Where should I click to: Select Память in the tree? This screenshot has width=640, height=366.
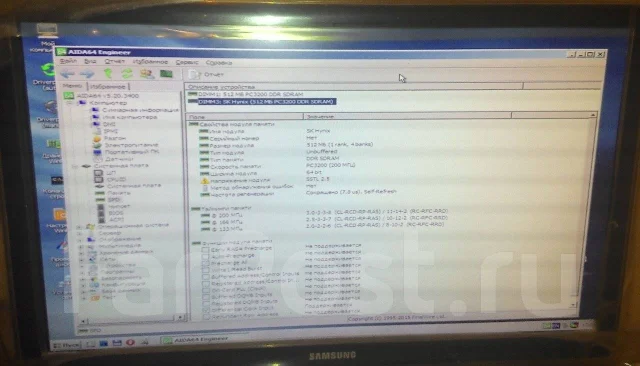(118, 193)
